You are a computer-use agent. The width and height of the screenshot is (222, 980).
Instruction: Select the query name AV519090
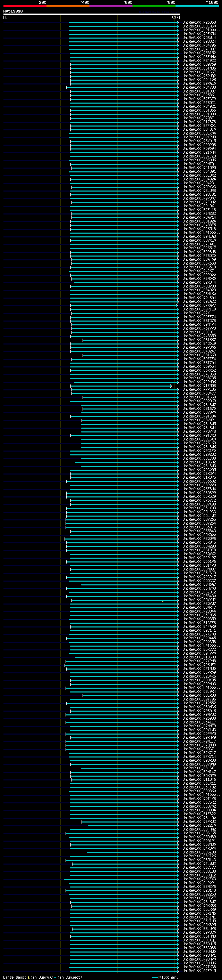[13, 11]
